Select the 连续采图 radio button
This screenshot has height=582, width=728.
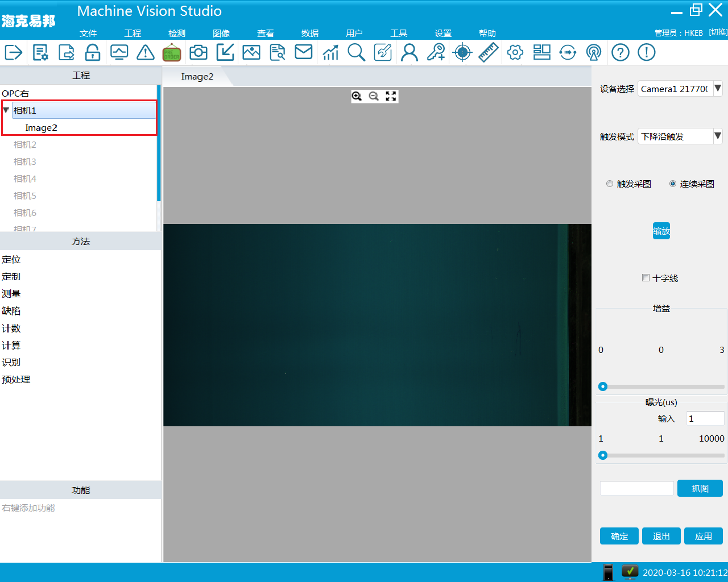(x=673, y=184)
